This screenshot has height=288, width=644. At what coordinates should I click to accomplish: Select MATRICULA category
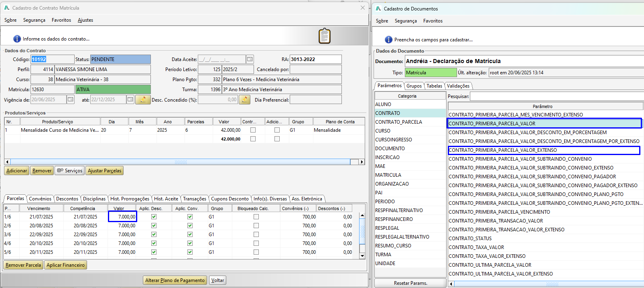(410, 175)
